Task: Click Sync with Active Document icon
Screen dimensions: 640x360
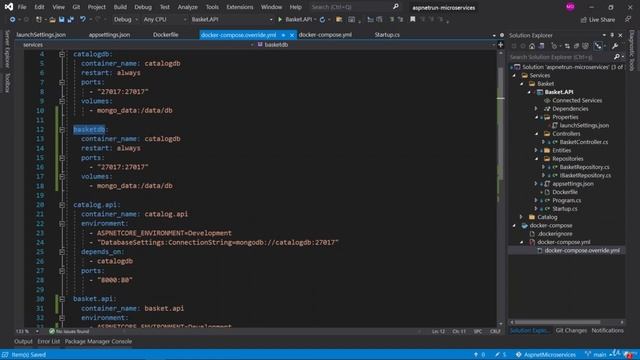Action: (567, 46)
